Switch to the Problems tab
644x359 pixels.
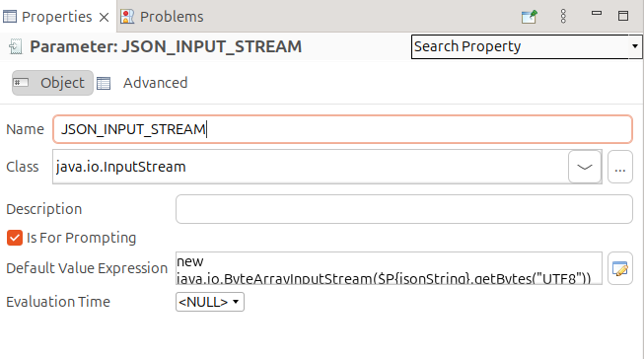162,17
